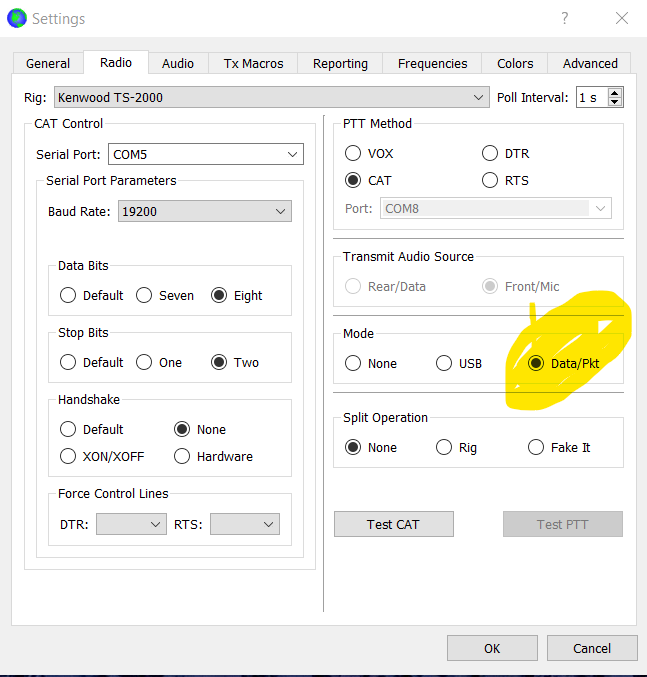The image size is (647, 677).
Task: Switch to the Audio tab
Action: pyautogui.click(x=178, y=63)
